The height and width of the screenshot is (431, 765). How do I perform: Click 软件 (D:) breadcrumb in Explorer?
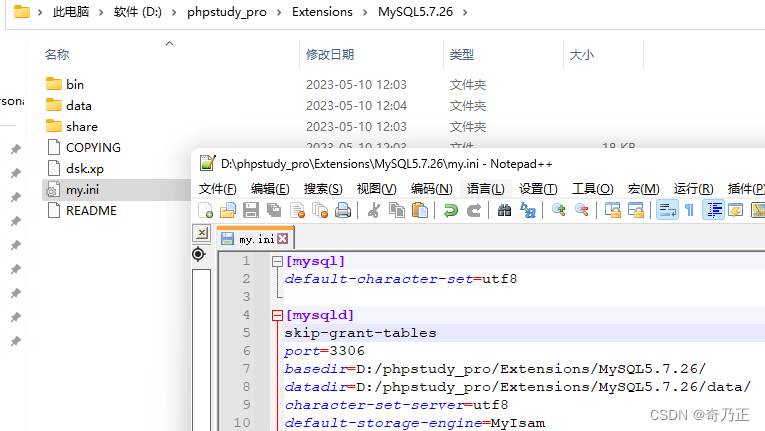[x=138, y=12]
